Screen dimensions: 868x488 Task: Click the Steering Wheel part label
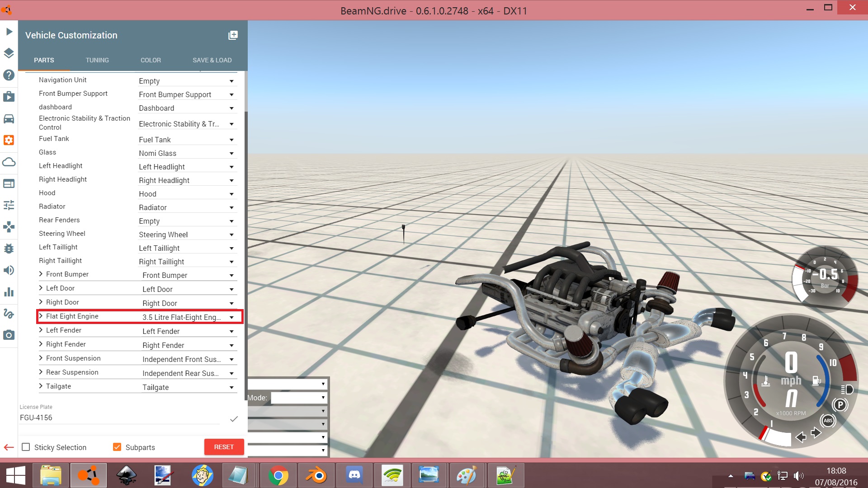[x=62, y=234]
